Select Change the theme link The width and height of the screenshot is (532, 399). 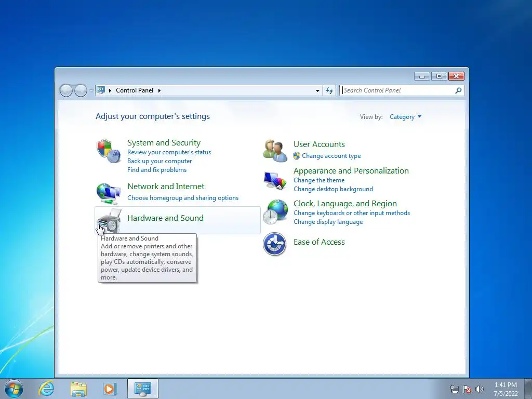coord(319,180)
